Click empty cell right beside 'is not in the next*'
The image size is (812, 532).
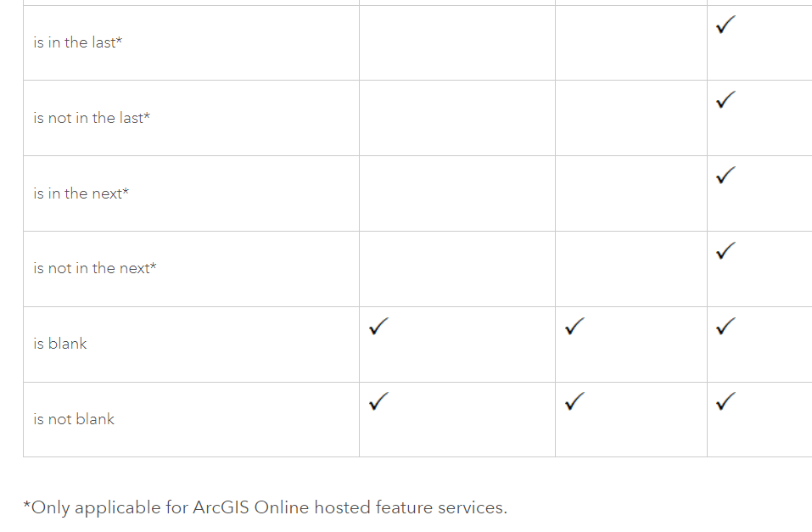click(x=456, y=268)
